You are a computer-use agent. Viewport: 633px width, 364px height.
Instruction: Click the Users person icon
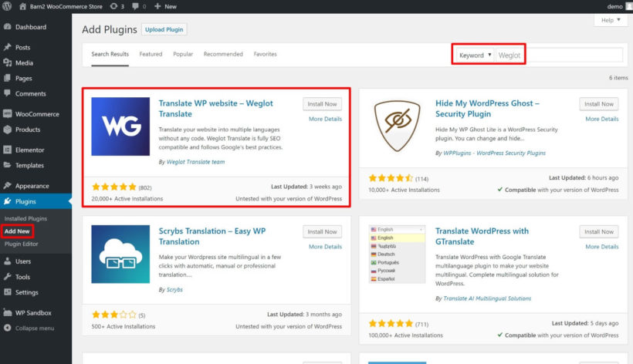(x=7, y=261)
